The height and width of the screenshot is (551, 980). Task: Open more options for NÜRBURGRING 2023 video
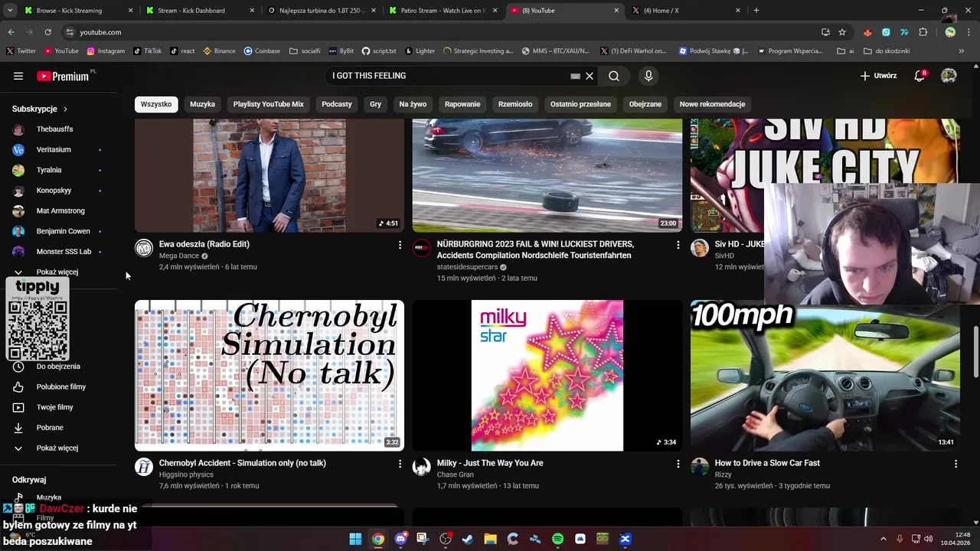coord(678,245)
